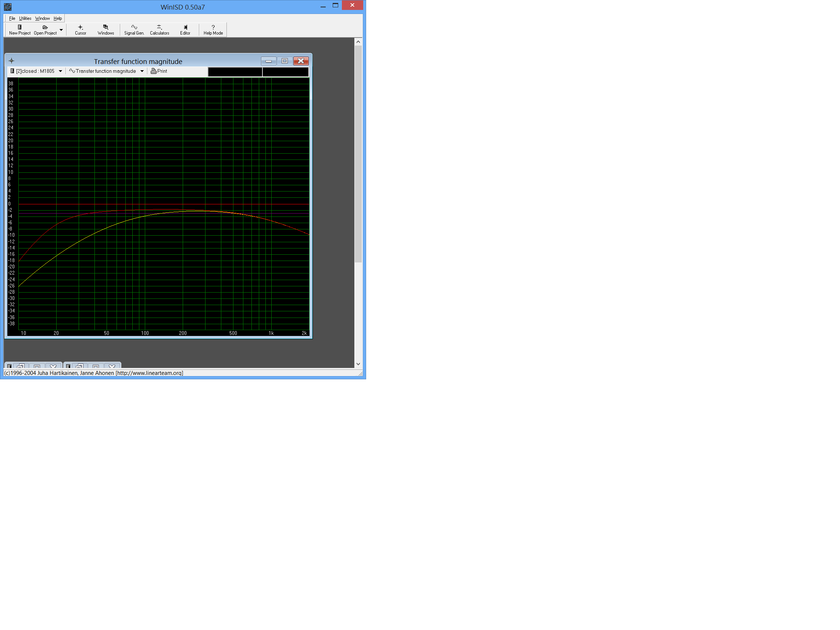Image resolution: width=840 pixels, height=630 pixels.
Task: Click the second minimized window's project icon
Action: coord(68,366)
